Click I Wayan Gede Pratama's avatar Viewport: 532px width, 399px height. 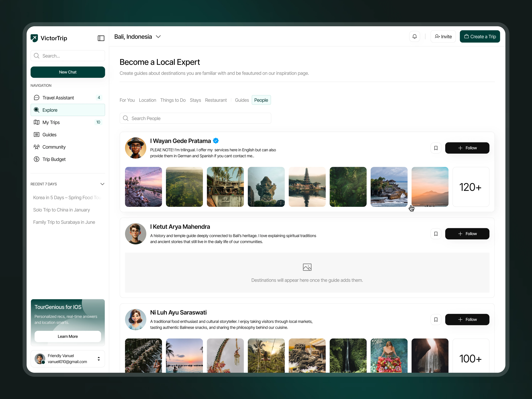pyautogui.click(x=136, y=148)
